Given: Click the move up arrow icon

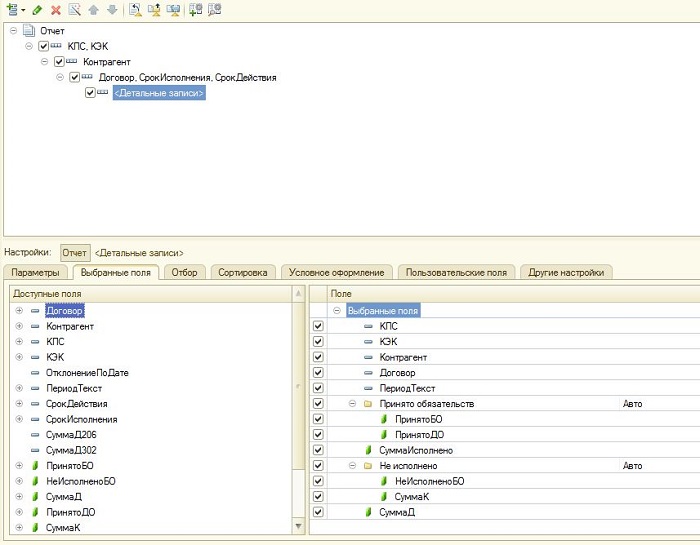Looking at the screenshot, I should [x=93, y=9].
